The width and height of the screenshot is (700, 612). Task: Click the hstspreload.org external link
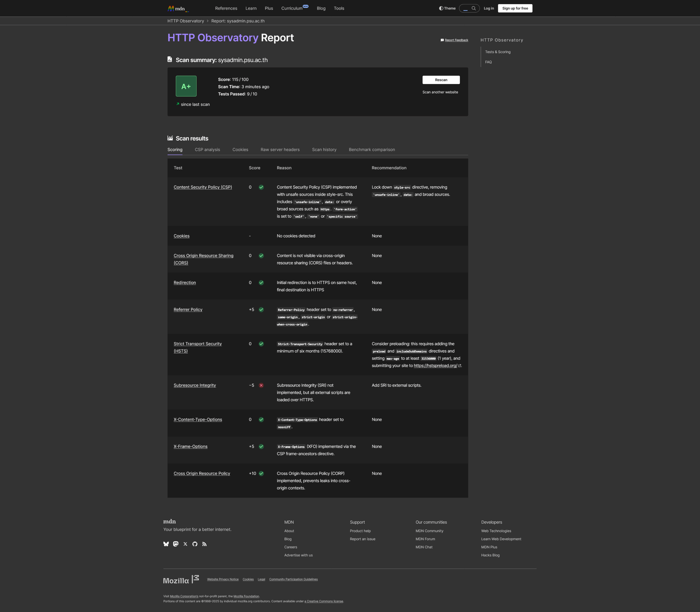[x=437, y=366]
